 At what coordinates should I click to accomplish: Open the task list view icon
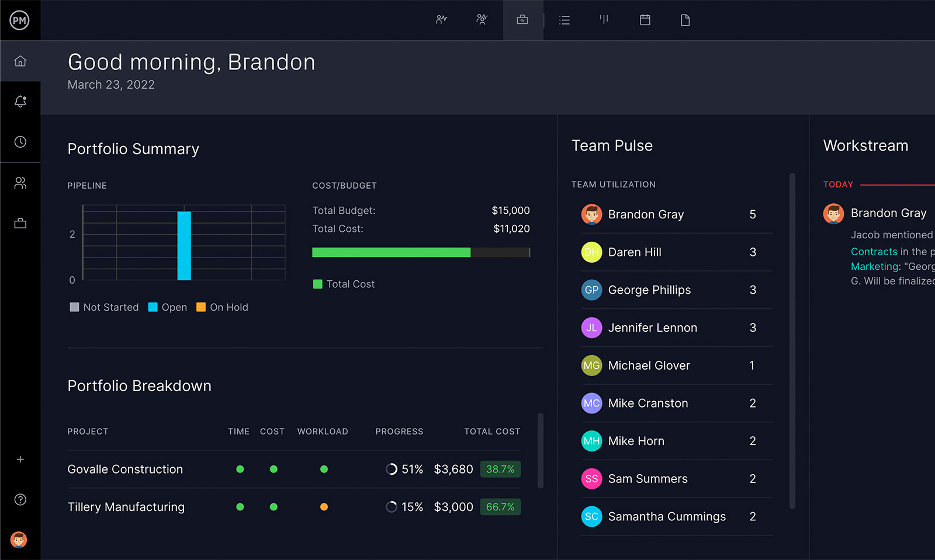[564, 20]
